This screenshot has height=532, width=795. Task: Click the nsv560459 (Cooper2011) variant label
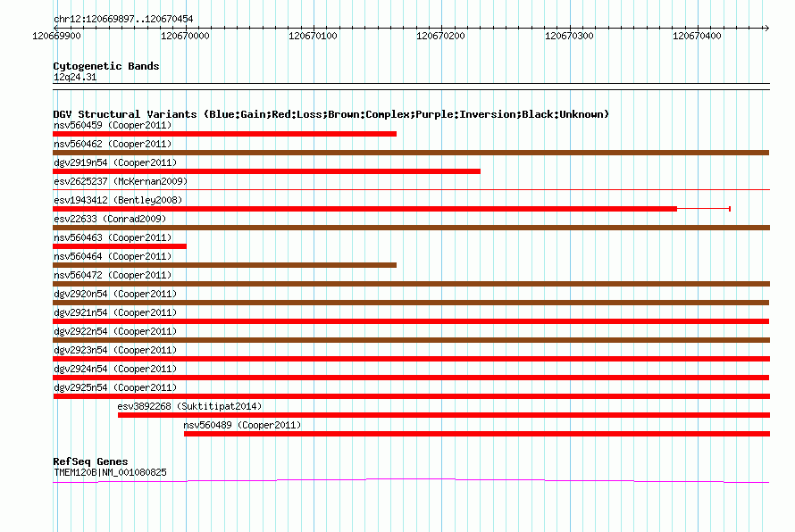(x=113, y=125)
